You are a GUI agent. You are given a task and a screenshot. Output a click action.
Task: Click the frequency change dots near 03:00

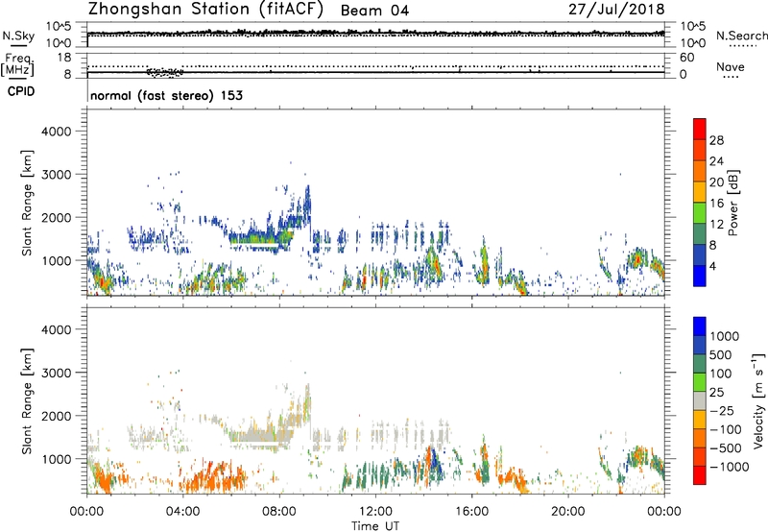click(165, 72)
